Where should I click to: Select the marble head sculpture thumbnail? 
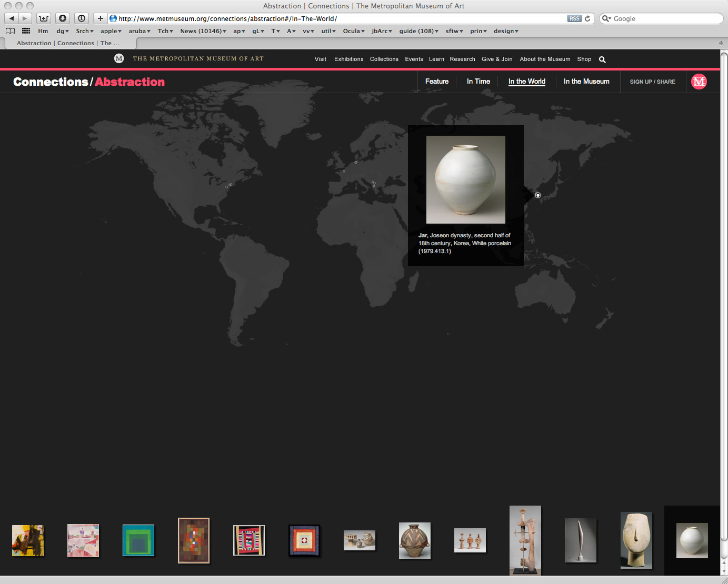(x=636, y=540)
